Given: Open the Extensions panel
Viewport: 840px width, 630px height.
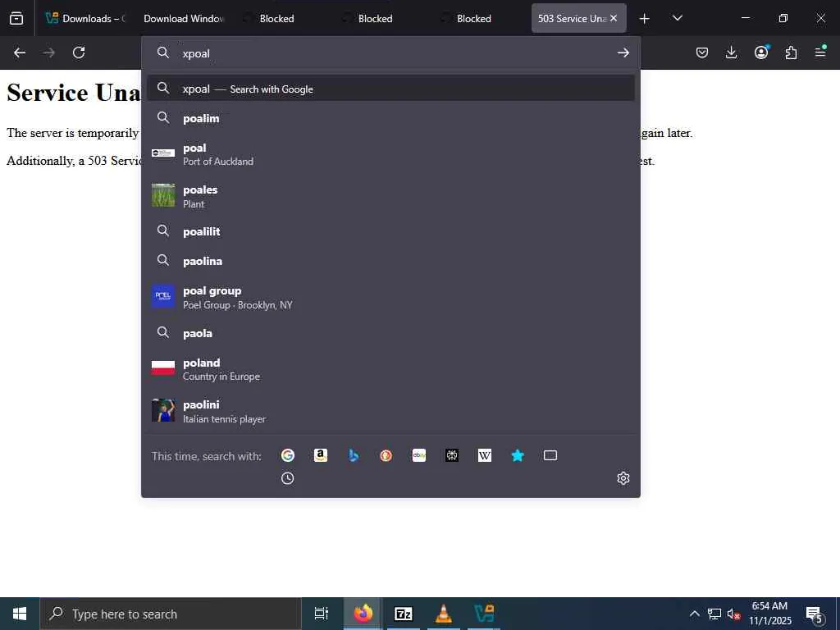Looking at the screenshot, I should tap(791, 52).
